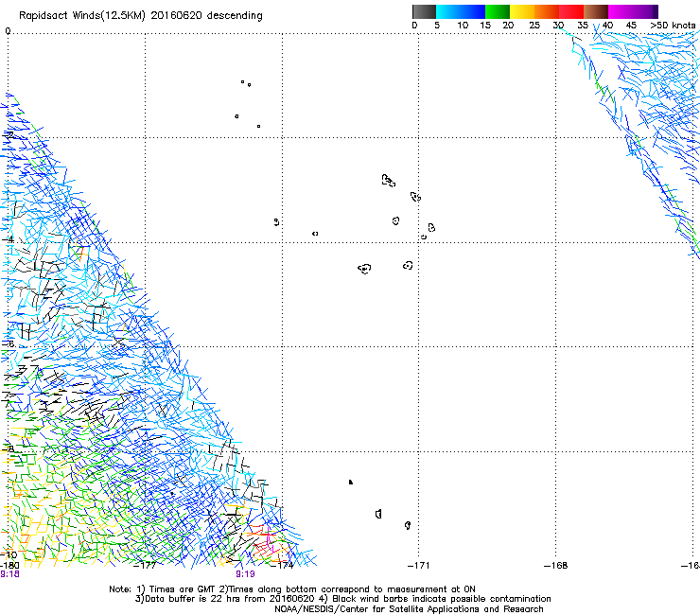Click the '-180' longitude axis label

click(x=9, y=566)
